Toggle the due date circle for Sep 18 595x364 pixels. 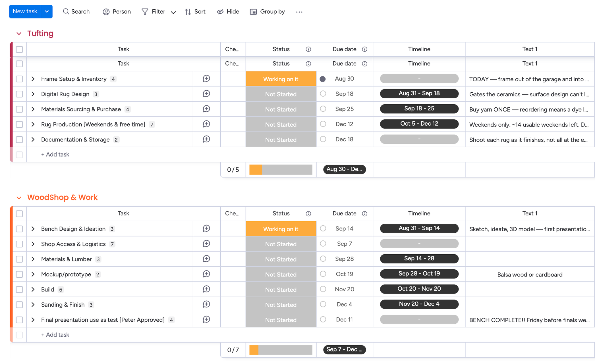click(323, 93)
